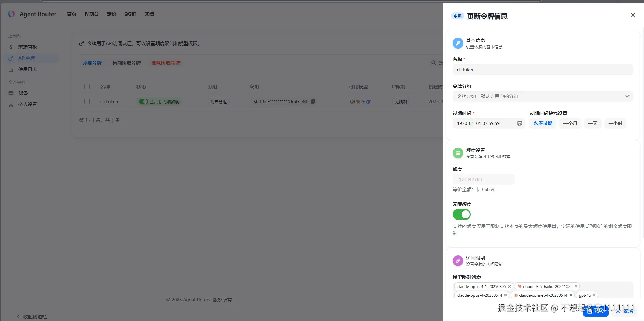Remove claude-opus-4-20250514 tag
Screen dimensions: 644x321
click(505, 295)
